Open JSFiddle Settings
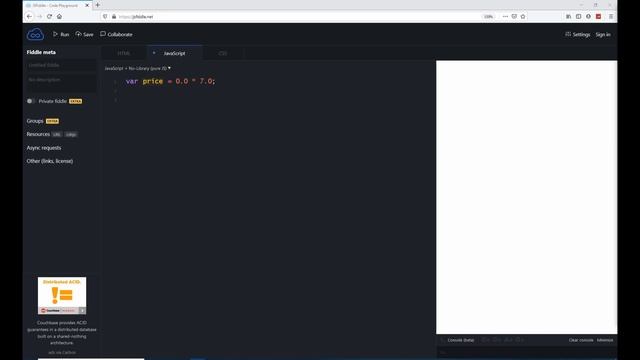 [578, 34]
